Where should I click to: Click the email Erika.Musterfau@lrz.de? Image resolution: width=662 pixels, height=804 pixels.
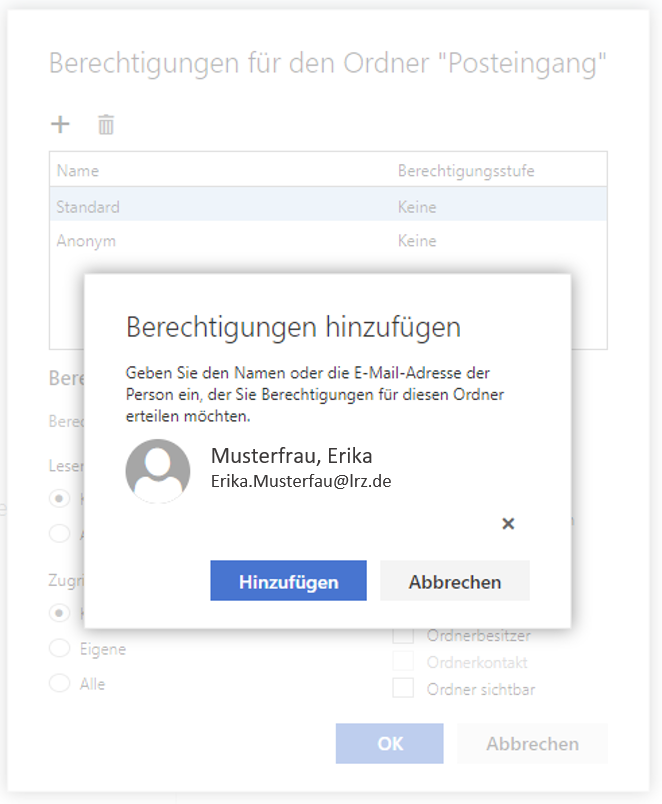pos(300,481)
